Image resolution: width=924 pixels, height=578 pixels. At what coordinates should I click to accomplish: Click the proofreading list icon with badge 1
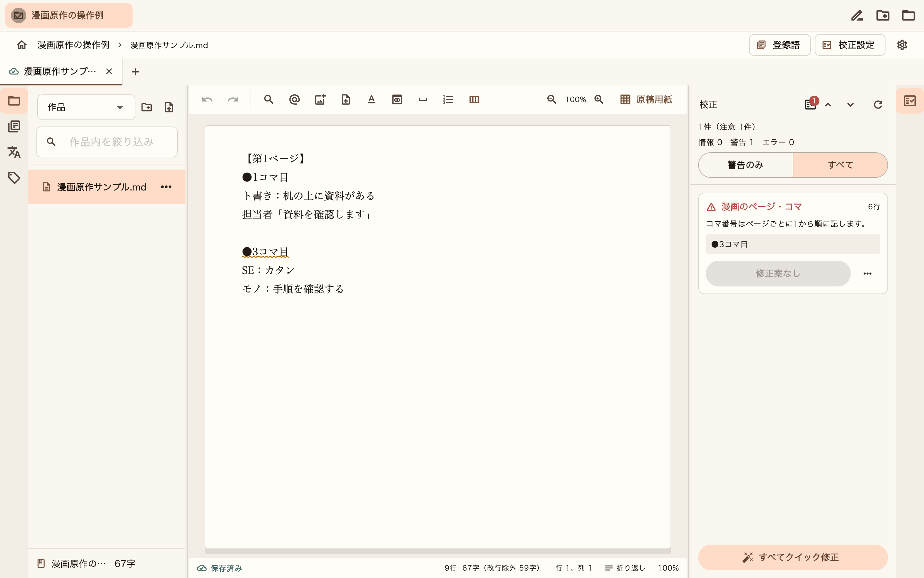(x=811, y=104)
